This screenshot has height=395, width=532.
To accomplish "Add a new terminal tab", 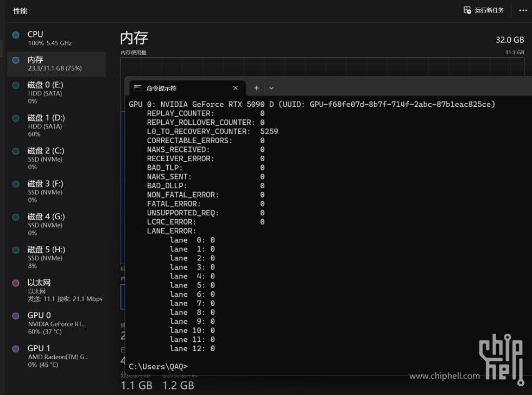I will click(x=256, y=88).
